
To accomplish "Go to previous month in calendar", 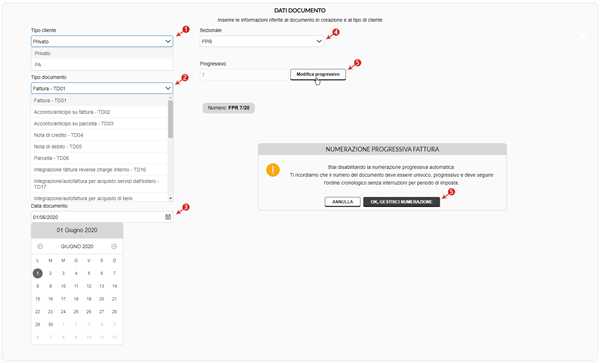I will (x=40, y=246).
